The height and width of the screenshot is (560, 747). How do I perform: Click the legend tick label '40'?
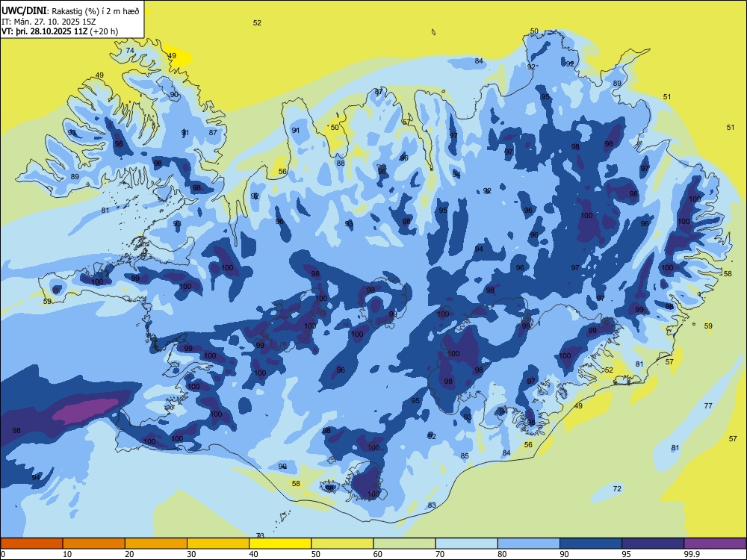coord(254,554)
